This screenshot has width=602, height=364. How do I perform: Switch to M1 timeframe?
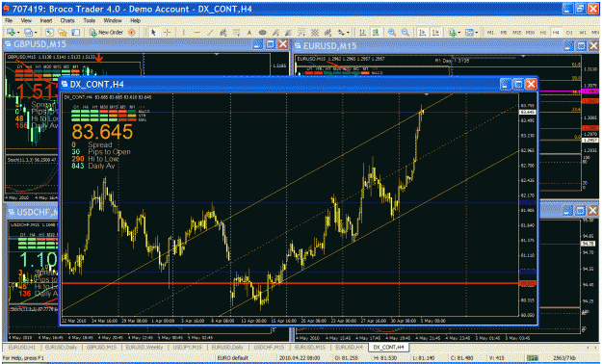tap(490, 33)
